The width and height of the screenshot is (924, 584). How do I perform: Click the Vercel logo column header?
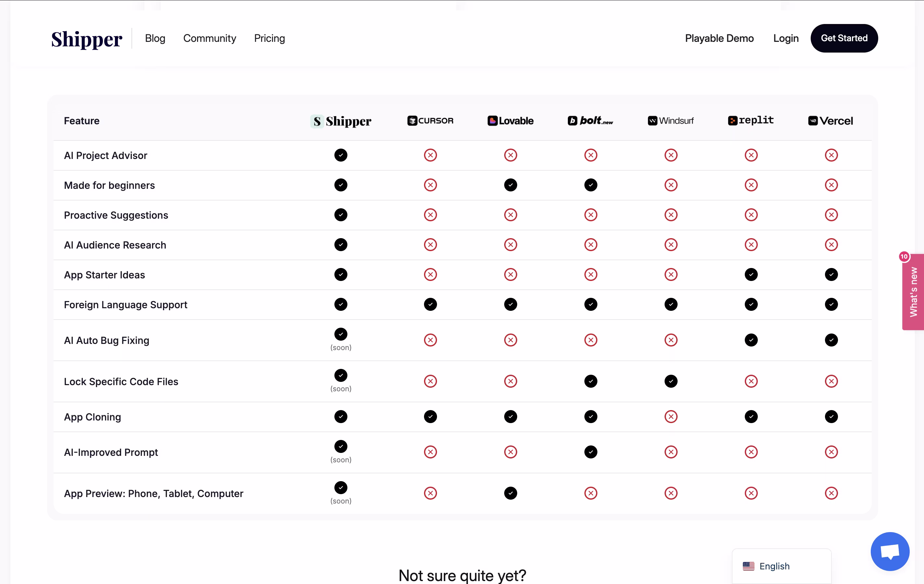point(831,121)
